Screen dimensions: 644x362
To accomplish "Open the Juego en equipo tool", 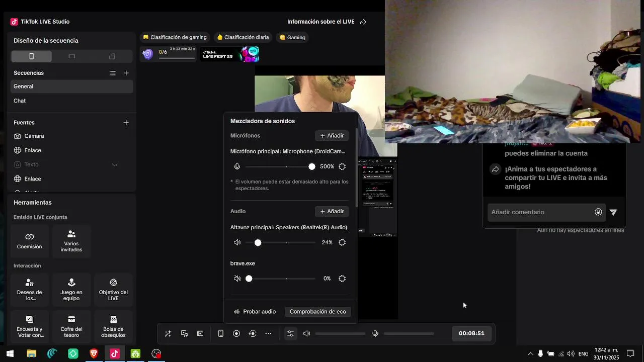I will pos(71,290).
